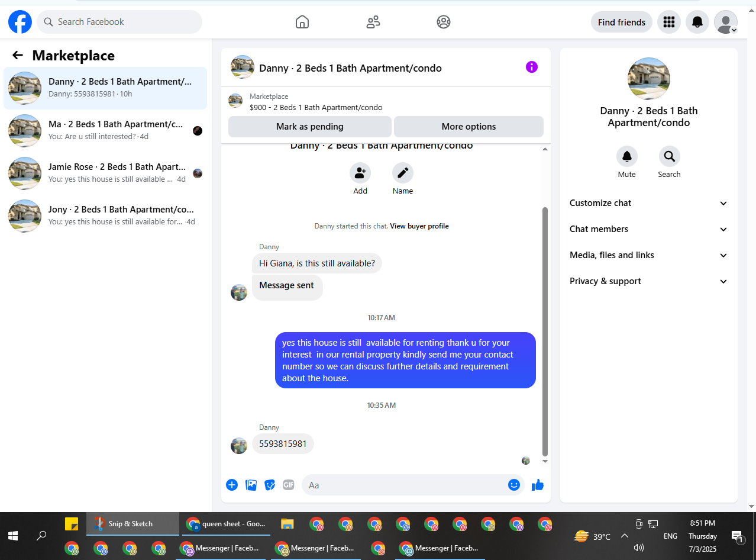Open More options for listing

pos(469,127)
